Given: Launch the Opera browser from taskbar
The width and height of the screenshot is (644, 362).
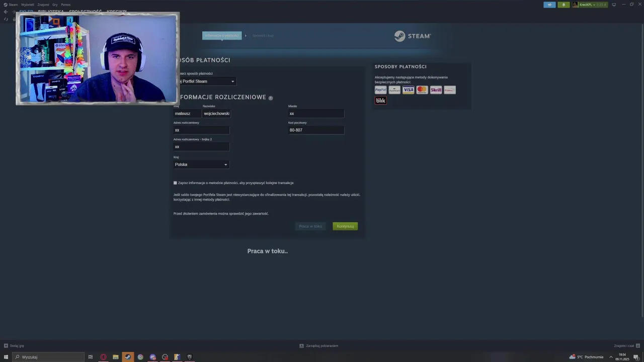Looking at the screenshot, I should [x=103, y=357].
